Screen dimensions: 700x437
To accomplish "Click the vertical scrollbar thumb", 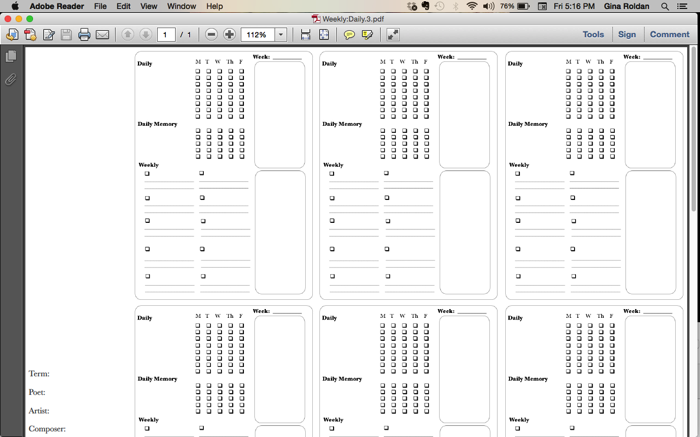I will [x=693, y=128].
